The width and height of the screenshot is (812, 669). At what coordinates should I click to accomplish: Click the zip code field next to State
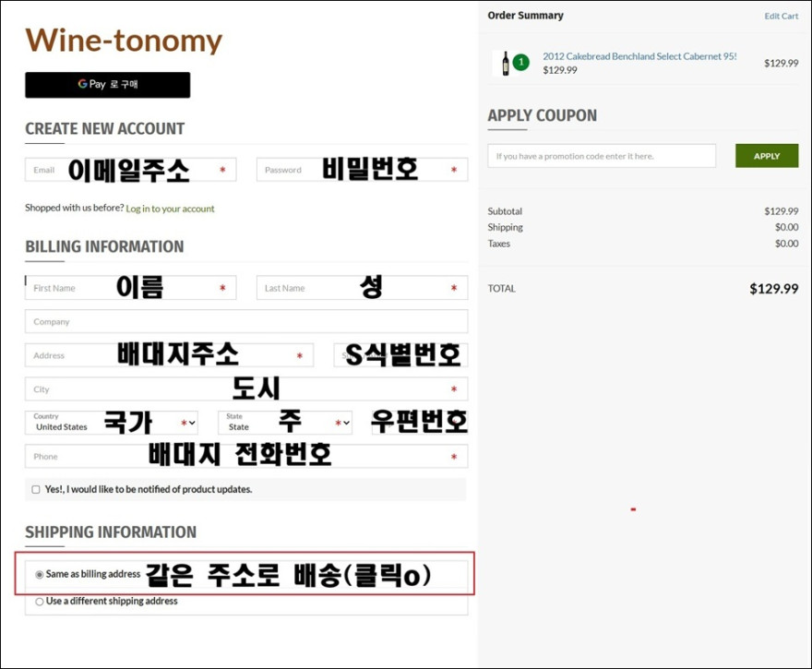pos(420,423)
